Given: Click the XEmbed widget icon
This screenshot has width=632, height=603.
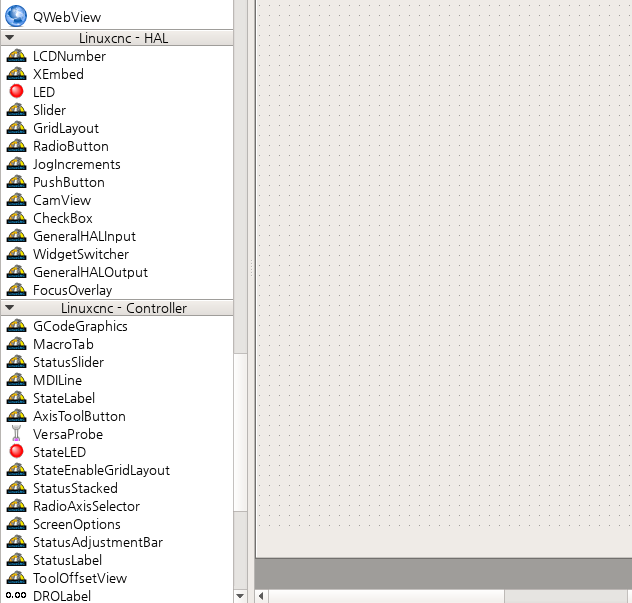Looking at the screenshot, I should click(x=17, y=74).
